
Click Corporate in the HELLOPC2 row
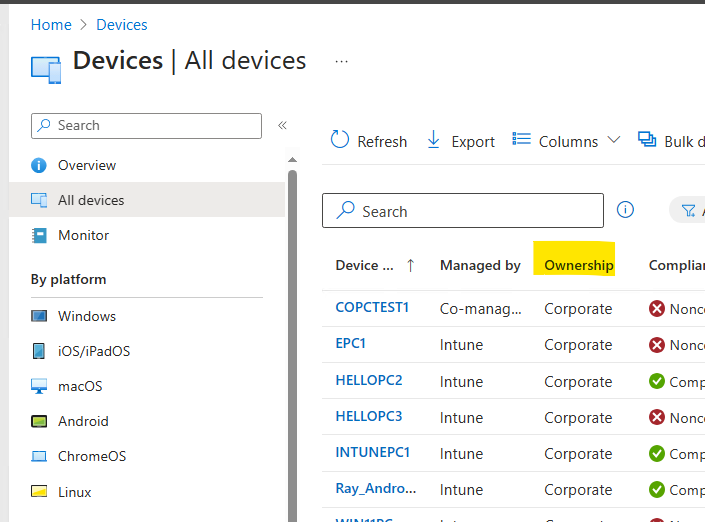click(578, 382)
